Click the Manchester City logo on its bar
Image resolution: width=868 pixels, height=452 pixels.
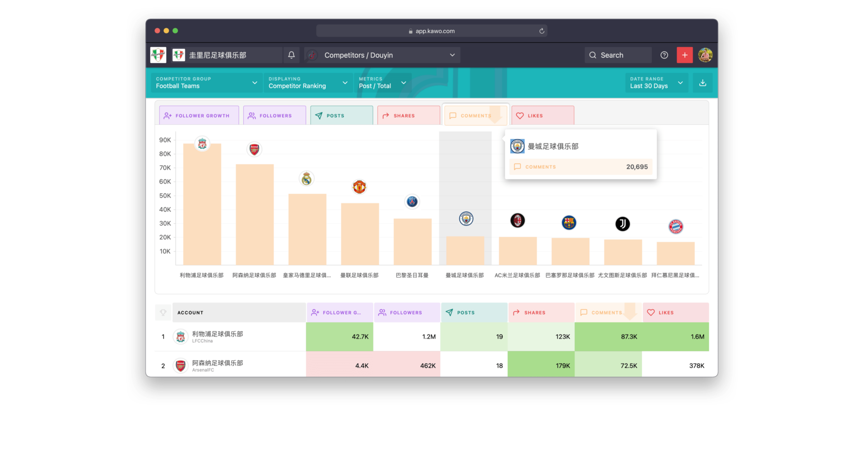pyautogui.click(x=466, y=218)
